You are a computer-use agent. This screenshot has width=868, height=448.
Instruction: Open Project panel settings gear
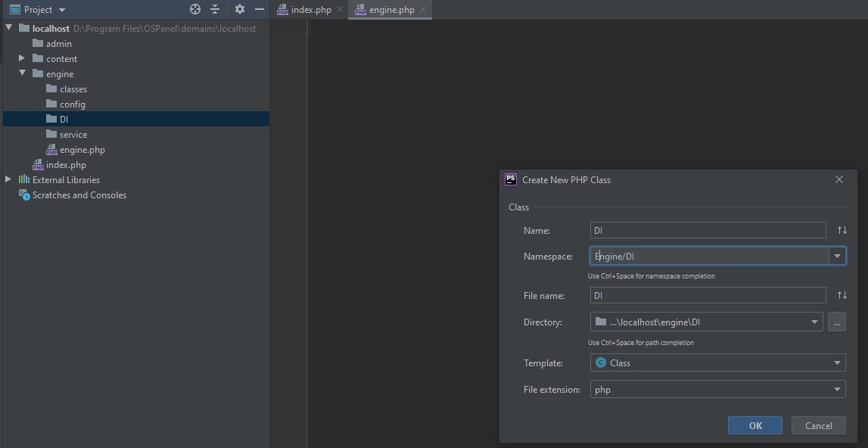(240, 9)
